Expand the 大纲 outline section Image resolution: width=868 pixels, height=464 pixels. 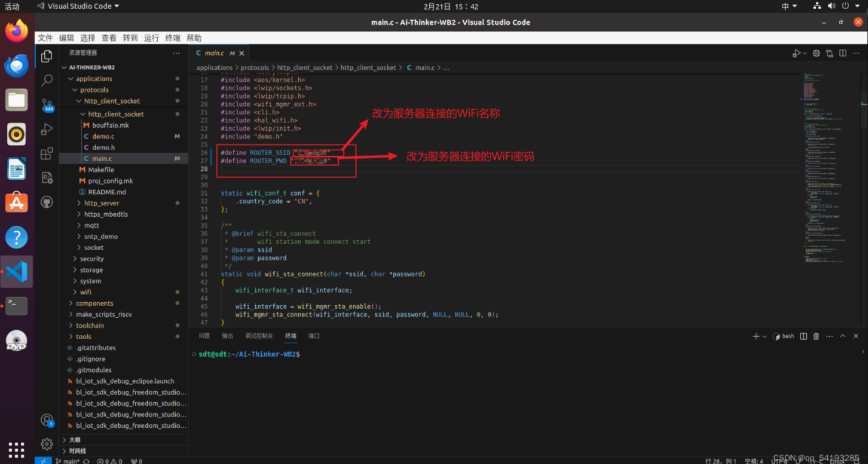coord(123,440)
